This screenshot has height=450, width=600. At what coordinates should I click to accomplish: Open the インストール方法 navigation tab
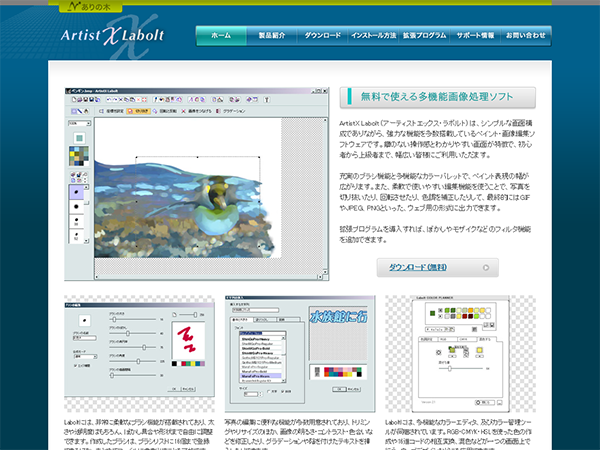point(373,36)
